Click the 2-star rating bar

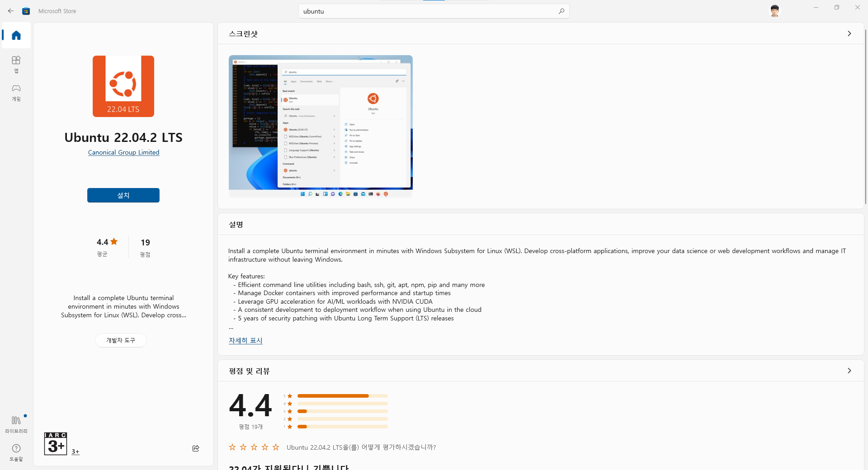coord(343,419)
